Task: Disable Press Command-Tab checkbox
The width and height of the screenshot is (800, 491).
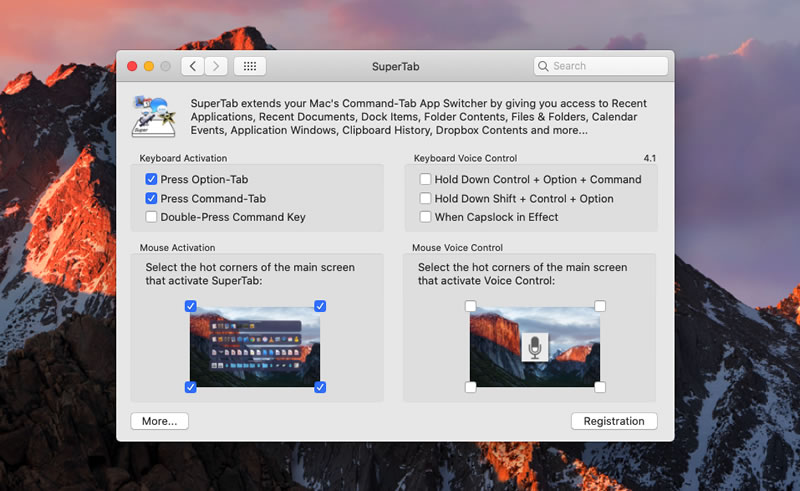Action: point(151,198)
